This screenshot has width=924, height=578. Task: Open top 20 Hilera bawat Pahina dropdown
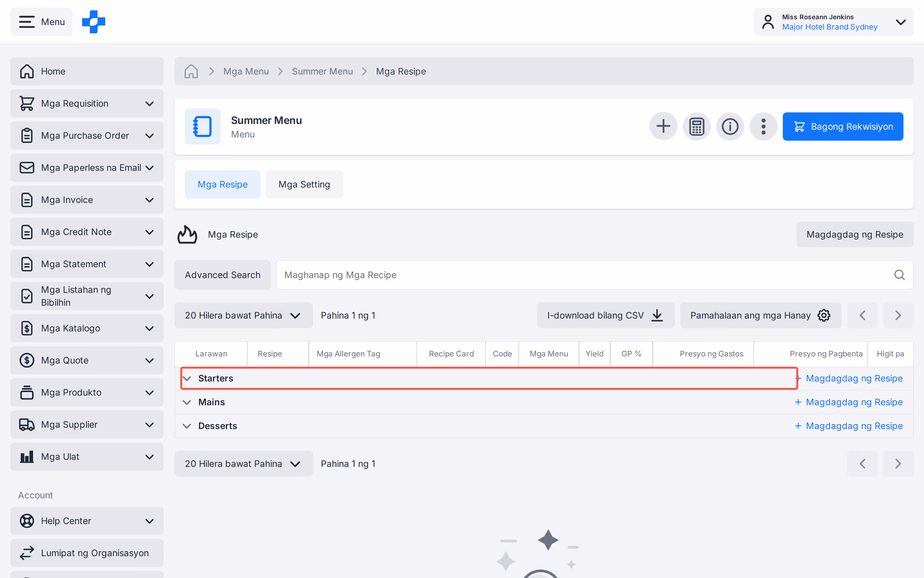point(243,315)
